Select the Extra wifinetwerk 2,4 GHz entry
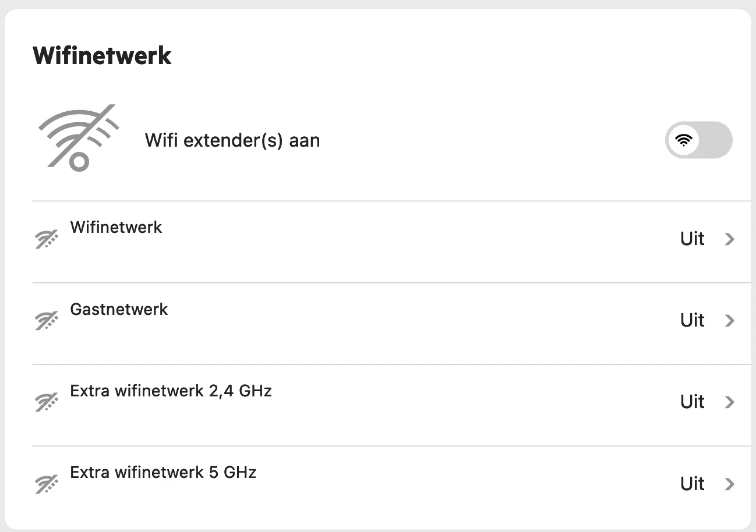Viewport: 756px width, 532px height. coord(171,391)
